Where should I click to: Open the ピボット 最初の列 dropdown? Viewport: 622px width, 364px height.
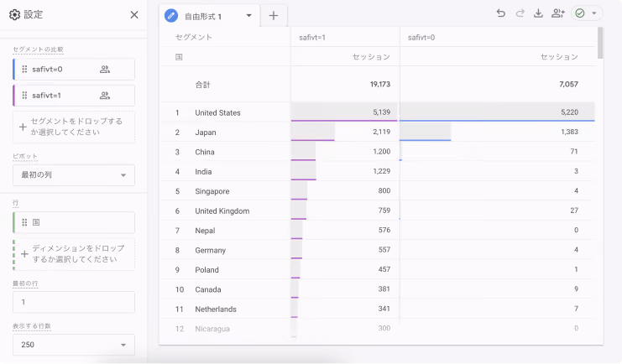coord(74,174)
